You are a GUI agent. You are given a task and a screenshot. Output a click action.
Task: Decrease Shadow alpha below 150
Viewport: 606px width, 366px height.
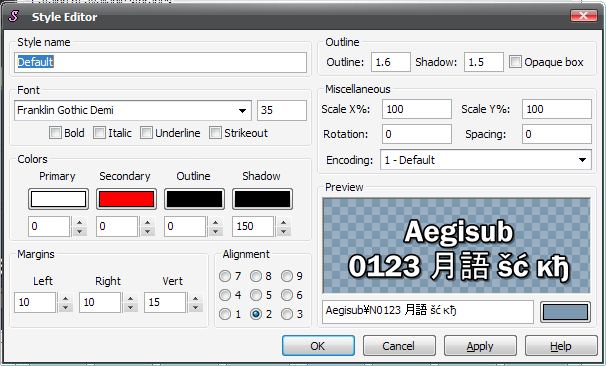[283, 231]
